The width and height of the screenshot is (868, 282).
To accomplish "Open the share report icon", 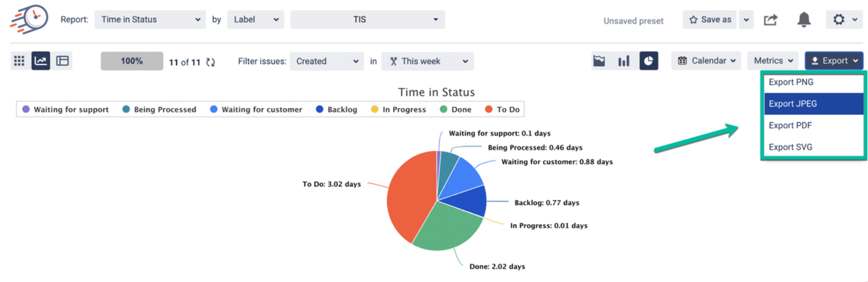I will (x=771, y=20).
